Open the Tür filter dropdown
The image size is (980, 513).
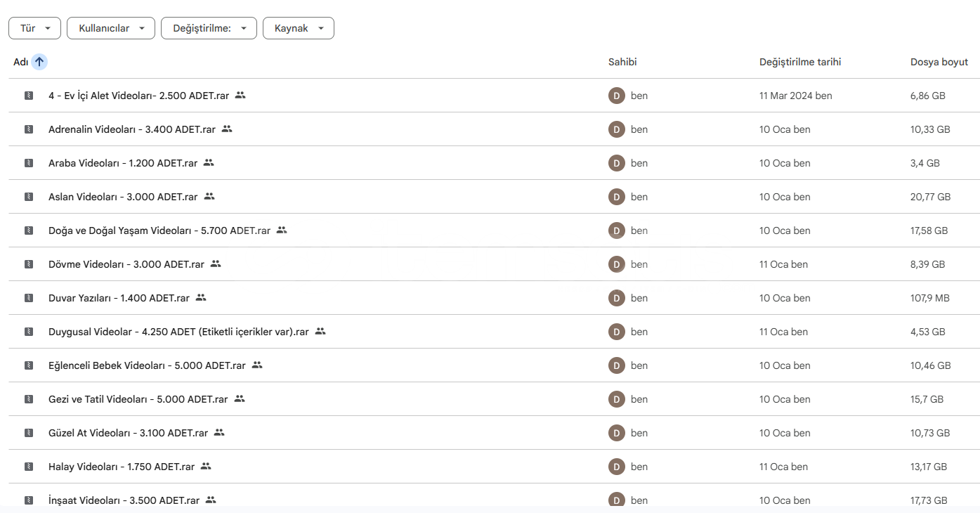34,28
